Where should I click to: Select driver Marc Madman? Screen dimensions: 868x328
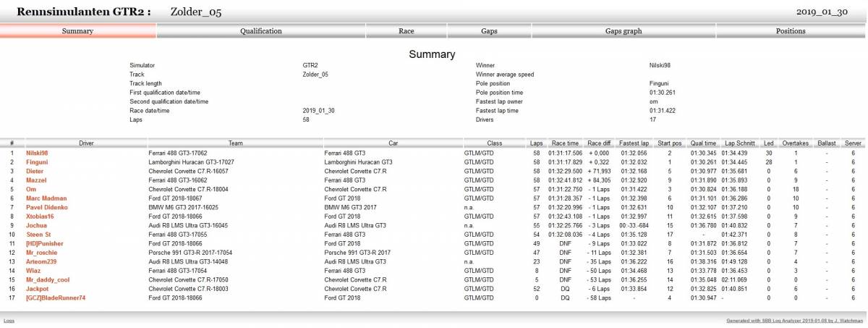[x=46, y=198]
